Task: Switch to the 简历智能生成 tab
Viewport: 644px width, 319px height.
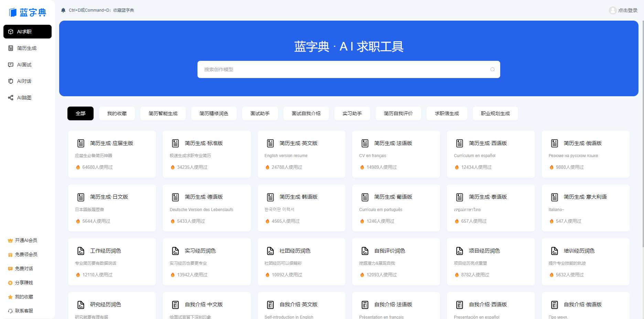Action: (163, 113)
